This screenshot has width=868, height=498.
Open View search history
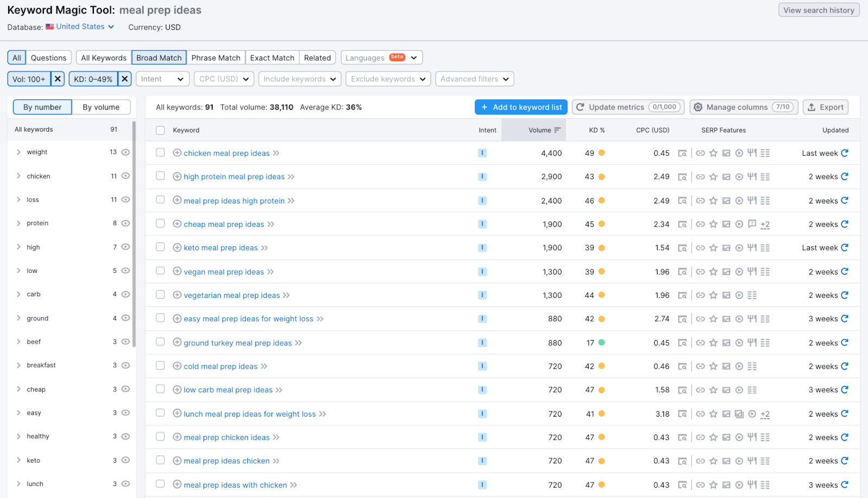click(819, 9)
